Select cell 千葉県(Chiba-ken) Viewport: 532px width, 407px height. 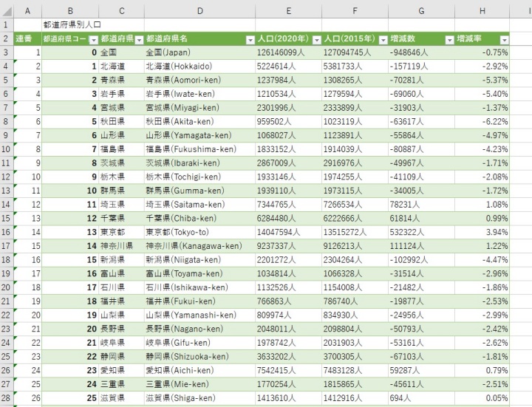(199, 219)
